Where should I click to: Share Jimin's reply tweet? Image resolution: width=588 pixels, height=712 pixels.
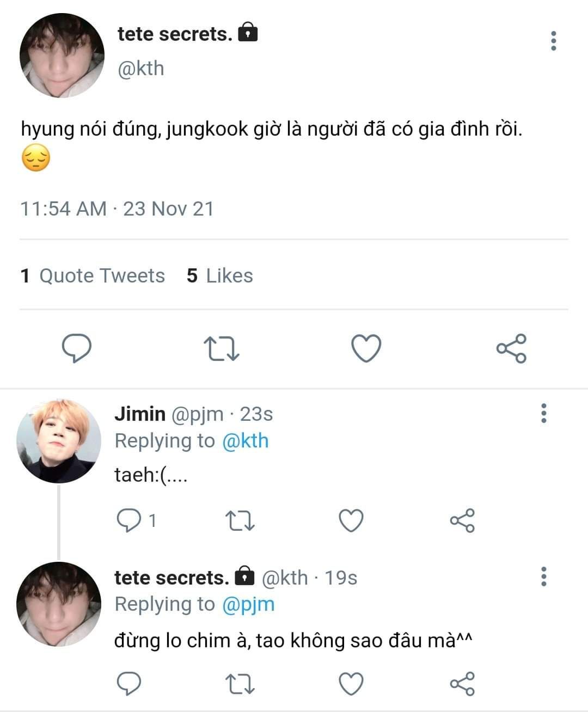[462, 520]
